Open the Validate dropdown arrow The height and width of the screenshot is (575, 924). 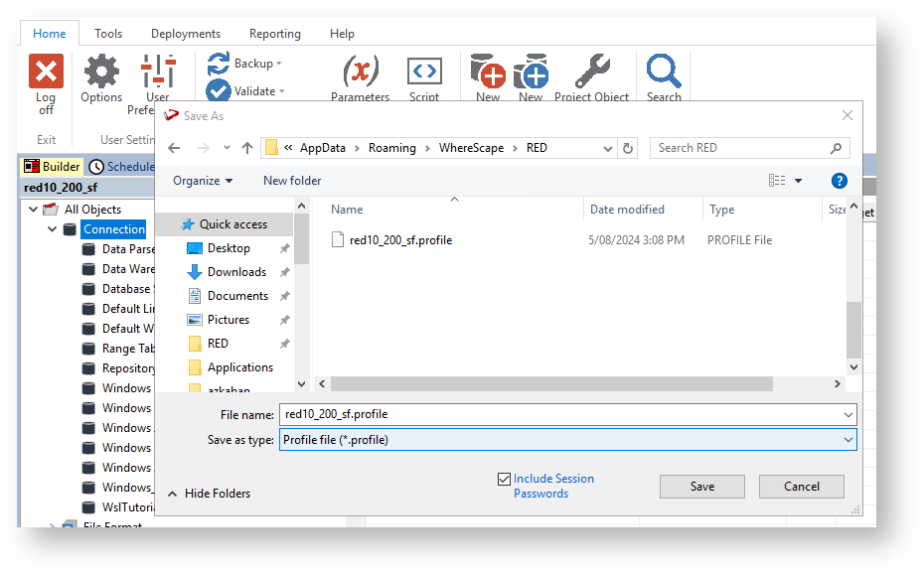point(282,91)
